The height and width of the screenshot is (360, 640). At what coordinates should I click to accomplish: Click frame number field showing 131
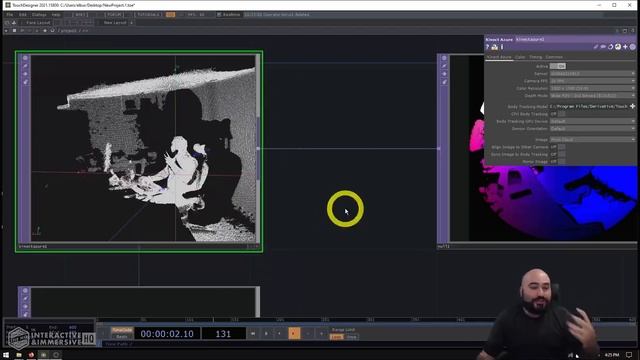coord(223,333)
